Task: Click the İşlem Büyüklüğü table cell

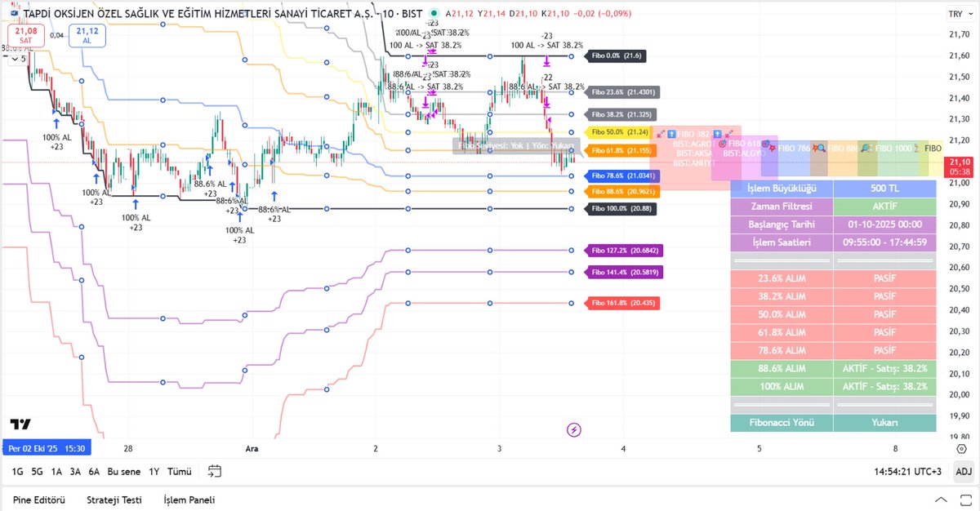Action: click(x=782, y=189)
